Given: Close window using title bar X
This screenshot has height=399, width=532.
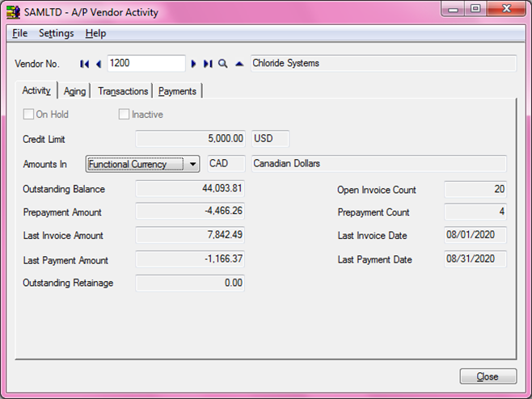Looking at the screenshot, I should pos(507,9).
